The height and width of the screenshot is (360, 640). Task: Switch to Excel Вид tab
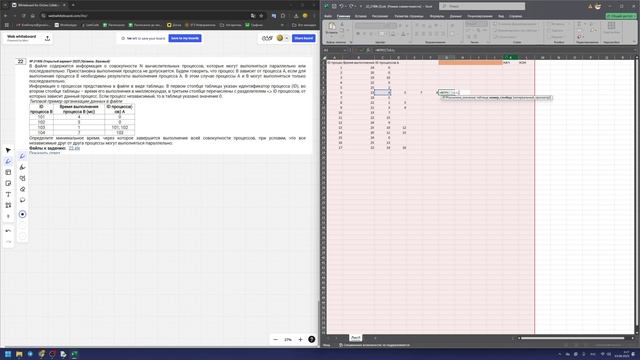(501, 16)
